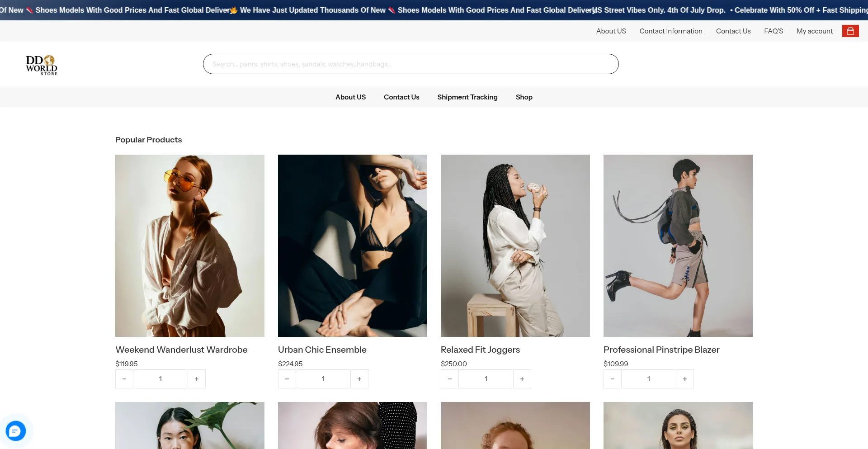Decrease quantity for Relaxed Fit Joggers
Viewport: 868px width, 449px height.
click(450, 379)
